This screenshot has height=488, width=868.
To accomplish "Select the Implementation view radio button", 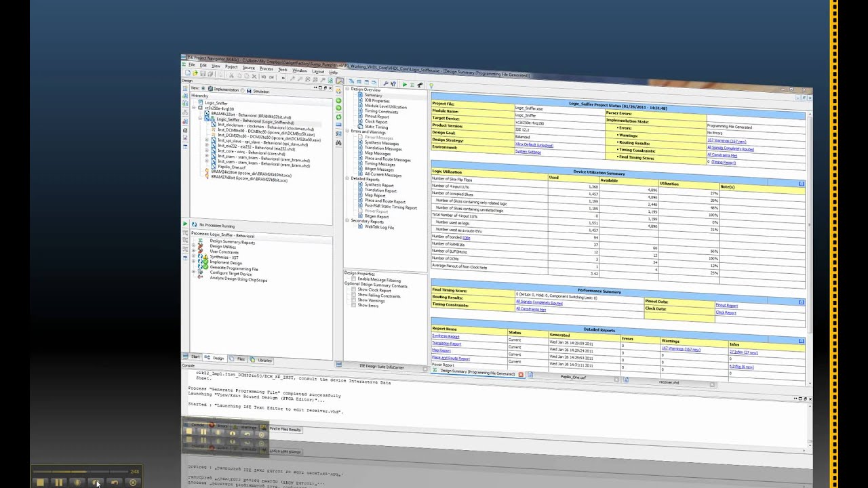I will coord(203,88).
